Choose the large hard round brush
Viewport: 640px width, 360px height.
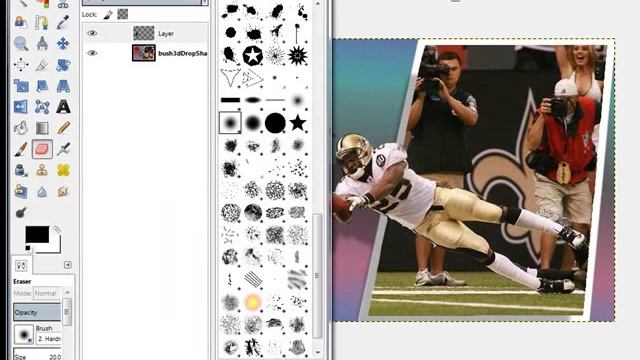tap(275, 123)
